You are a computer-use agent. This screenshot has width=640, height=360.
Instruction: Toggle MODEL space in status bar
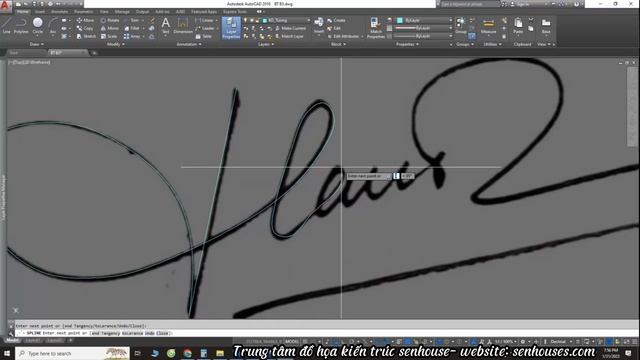292,341
